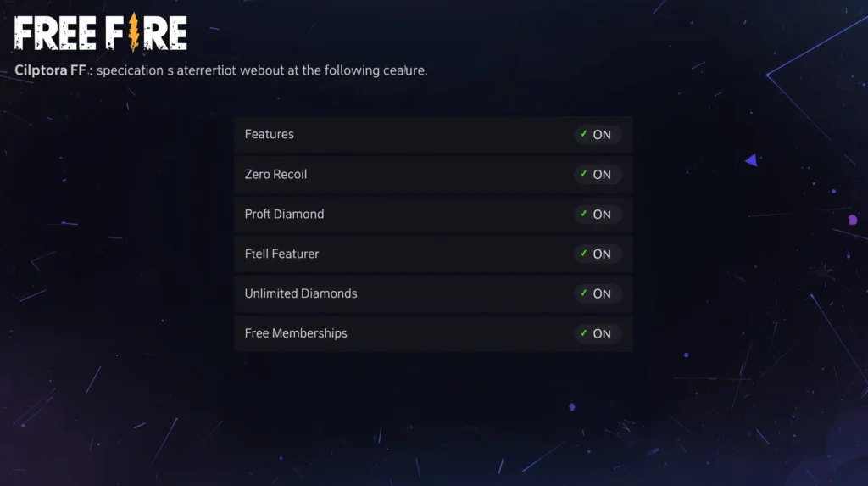The height and width of the screenshot is (486, 868).
Task: Turn off the Proft Diamond toggle
Action: pyautogui.click(x=598, y=215)
